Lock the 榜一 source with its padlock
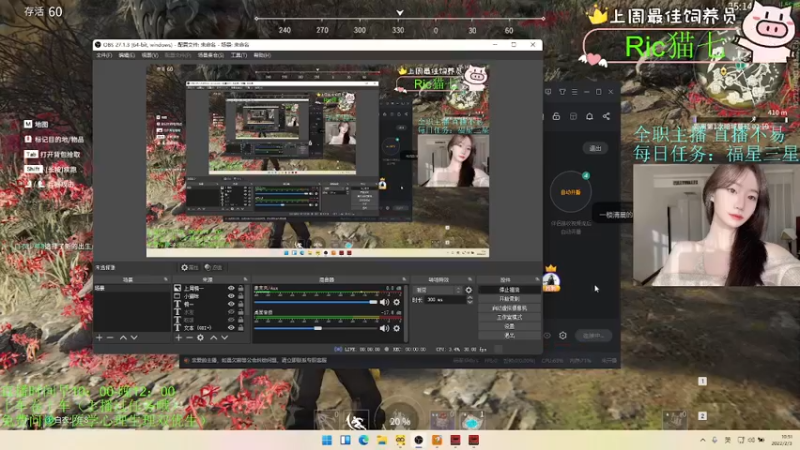 pos(241,304)
